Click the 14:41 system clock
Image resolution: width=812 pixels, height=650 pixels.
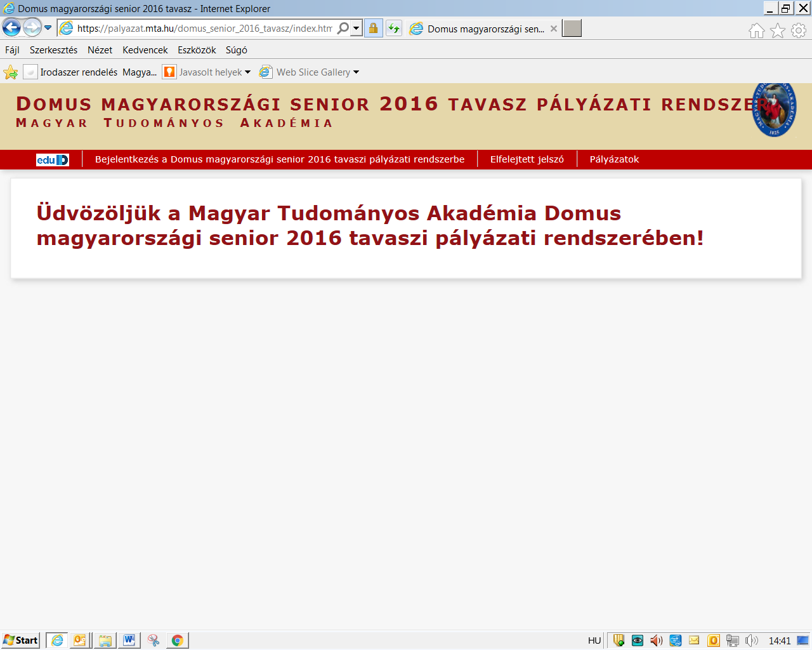(780, 640)
